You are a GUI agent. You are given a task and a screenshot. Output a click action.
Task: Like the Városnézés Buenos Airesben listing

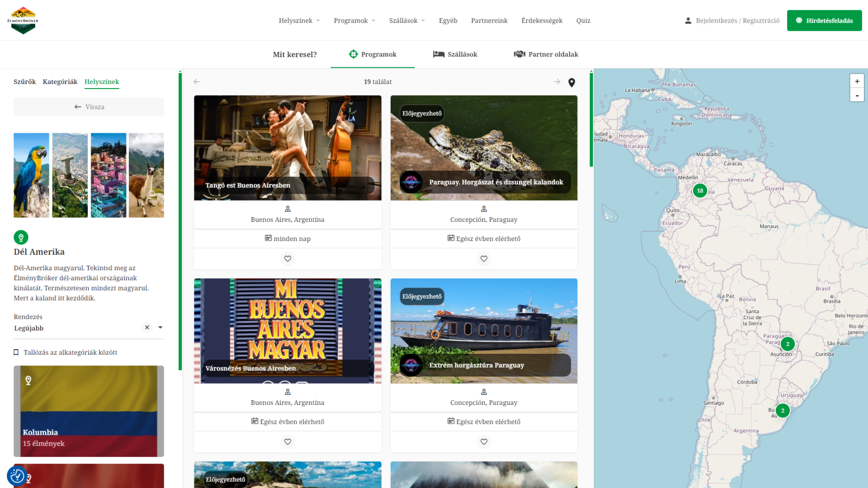(288, 442)
